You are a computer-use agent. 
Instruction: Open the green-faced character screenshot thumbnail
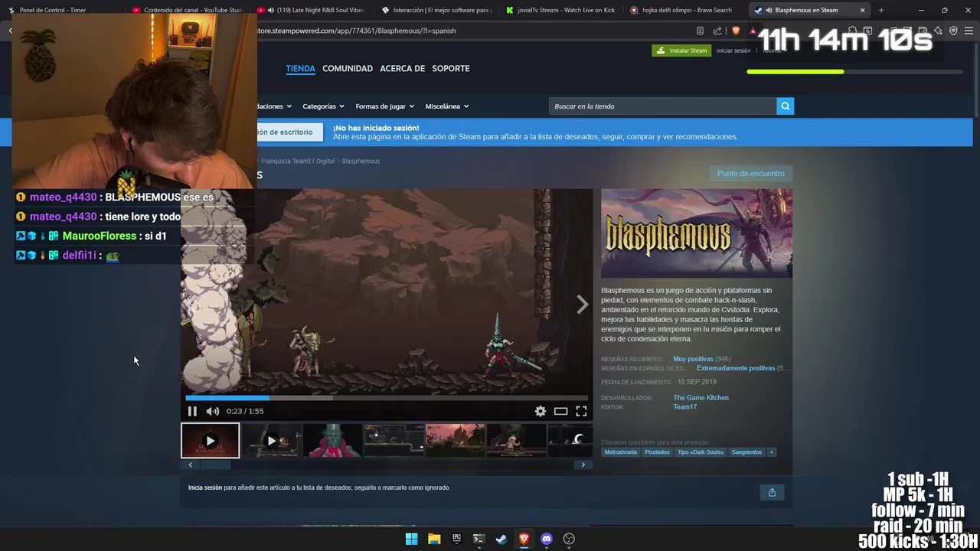[332, 441]
